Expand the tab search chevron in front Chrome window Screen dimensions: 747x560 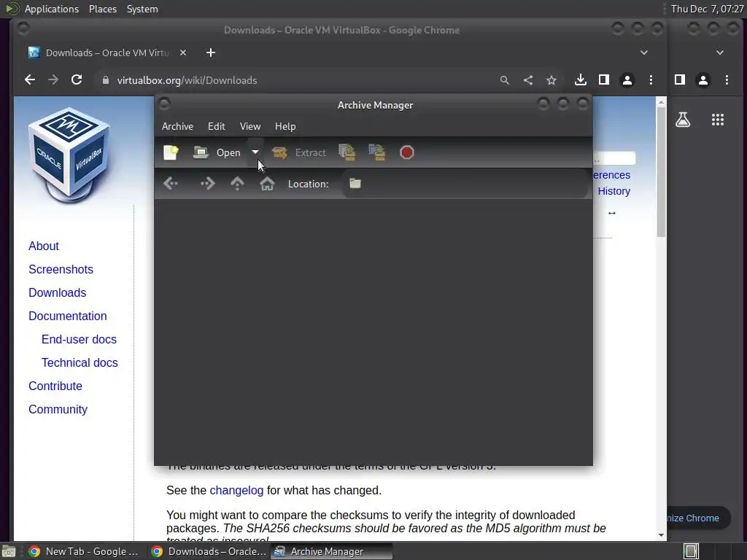tap(643, 52)
